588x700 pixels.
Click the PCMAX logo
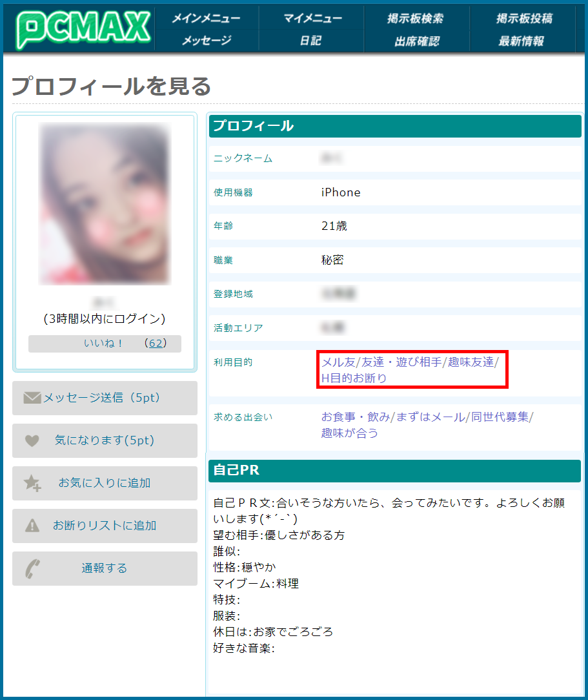point(83,28)
